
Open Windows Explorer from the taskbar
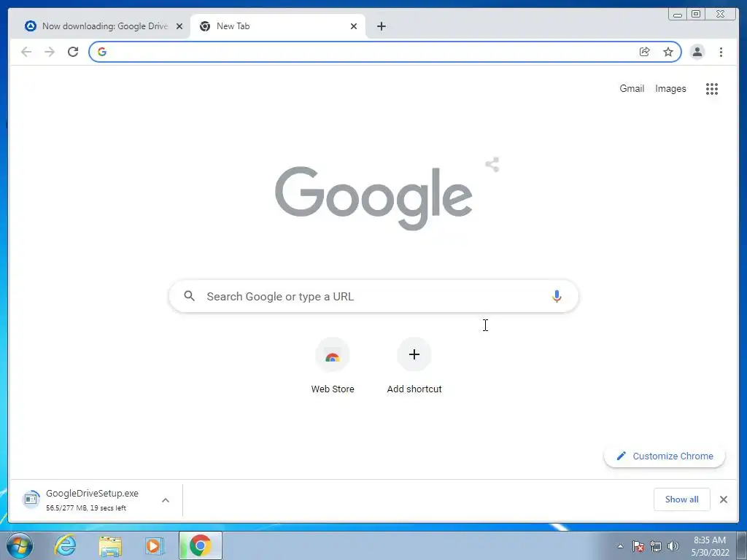[x=110, y=545]
